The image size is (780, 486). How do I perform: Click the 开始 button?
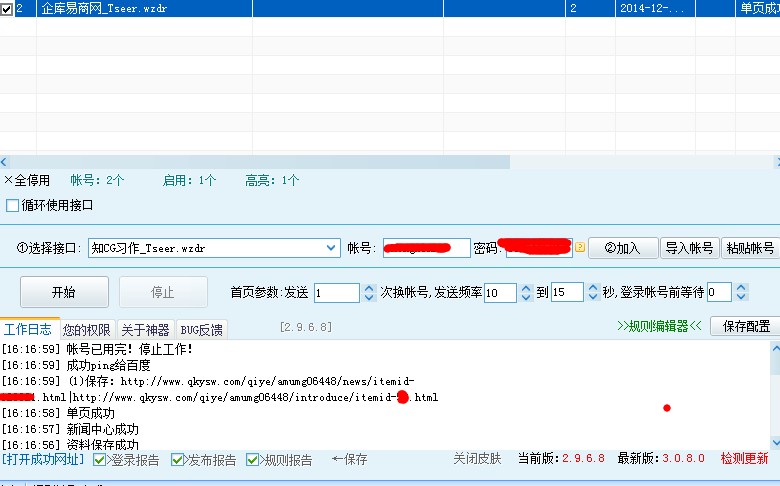(64, 292)
